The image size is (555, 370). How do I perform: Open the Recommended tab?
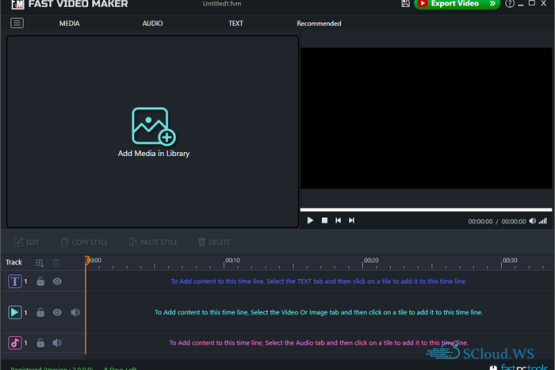pyautogui.click(x=319, y=23)
